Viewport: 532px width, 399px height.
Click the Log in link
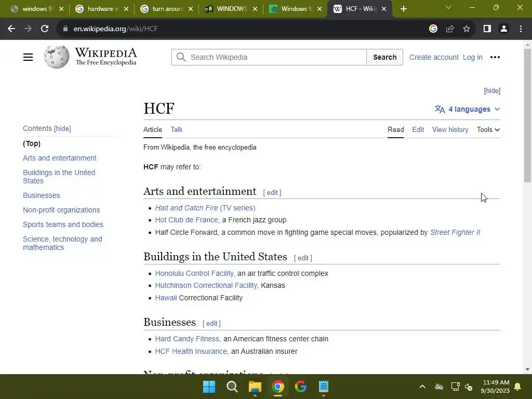click(x=473, y=57)
